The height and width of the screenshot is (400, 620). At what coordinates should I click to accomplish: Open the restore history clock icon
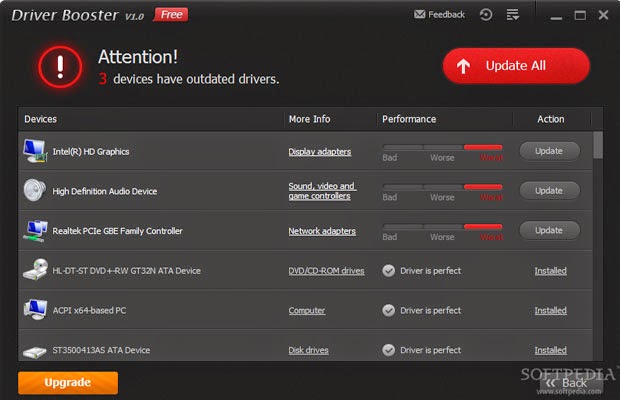click(486, 15)
